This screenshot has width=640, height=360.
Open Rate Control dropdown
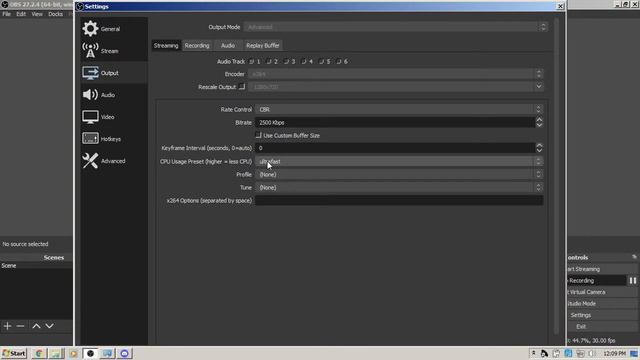tap(399, 109)
